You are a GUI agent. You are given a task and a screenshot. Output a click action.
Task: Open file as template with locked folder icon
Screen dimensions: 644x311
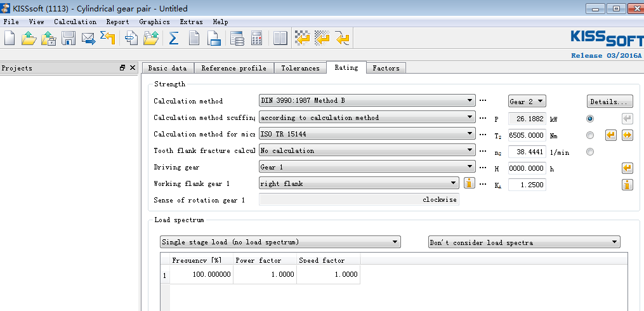48,38
